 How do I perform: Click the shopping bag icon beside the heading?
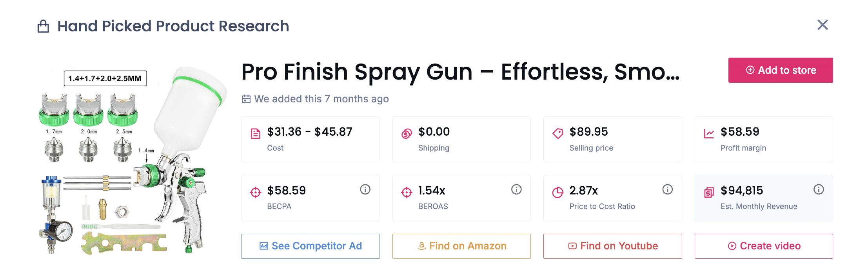[x=43, y=25]
